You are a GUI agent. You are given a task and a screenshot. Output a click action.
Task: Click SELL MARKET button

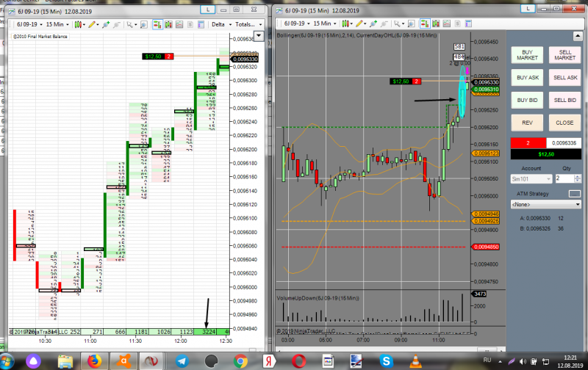[x=564, y=55]
